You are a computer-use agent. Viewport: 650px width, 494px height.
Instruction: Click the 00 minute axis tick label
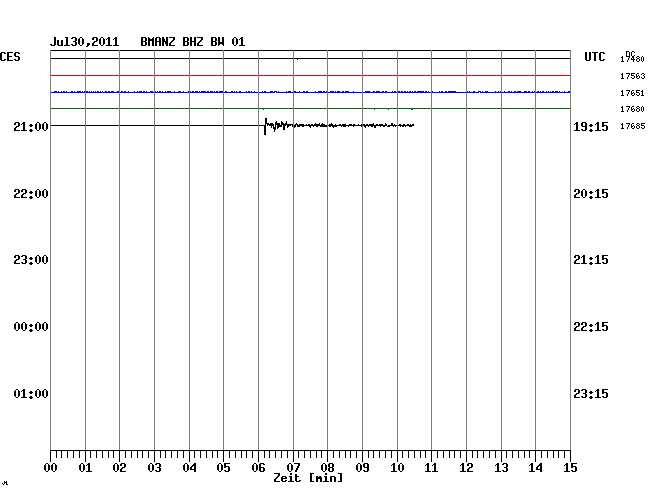[x=51, y=468]
